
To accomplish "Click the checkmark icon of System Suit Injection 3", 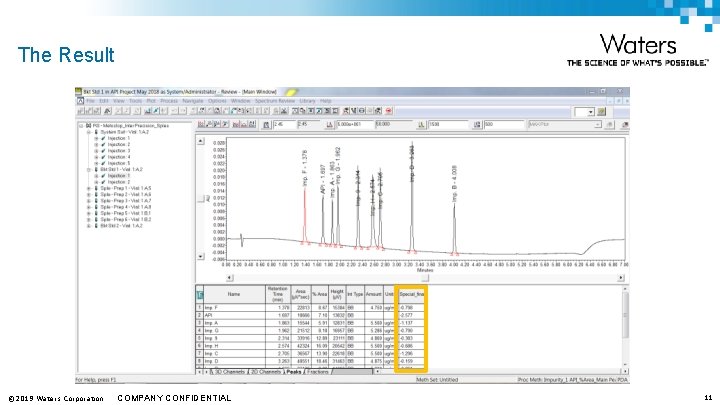I will tap(103, 151).
